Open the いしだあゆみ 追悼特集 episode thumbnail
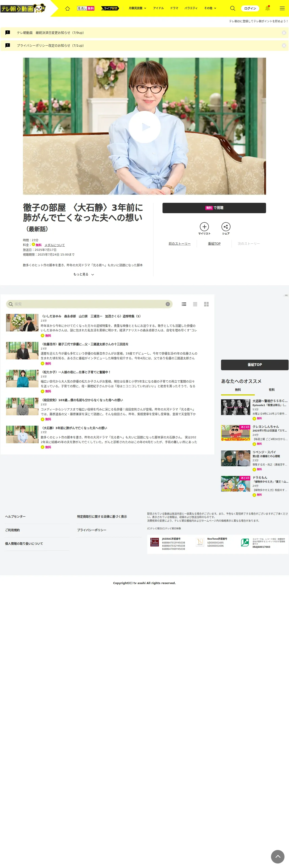The height and width of the screenshot is (868, 289). click(22, 323)
